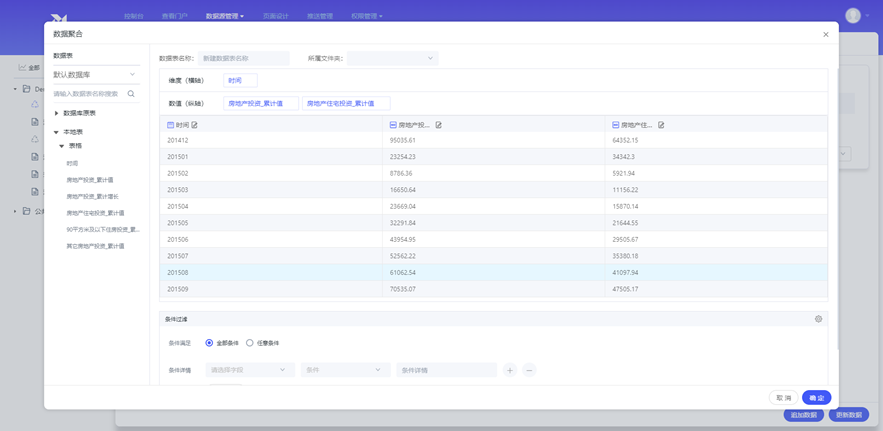
Task: Close the 数据聚合 dialog with X
Action: (825, 34)
